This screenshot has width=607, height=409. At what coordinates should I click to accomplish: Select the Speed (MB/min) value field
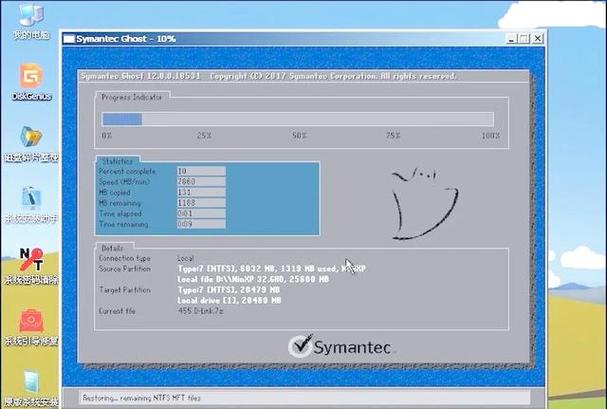point(200,181)
